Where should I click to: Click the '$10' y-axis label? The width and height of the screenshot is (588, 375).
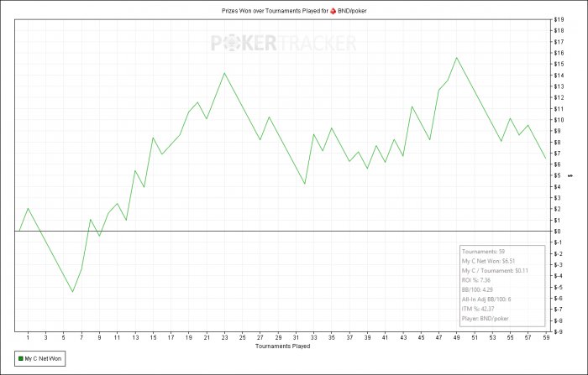(559, 120)
